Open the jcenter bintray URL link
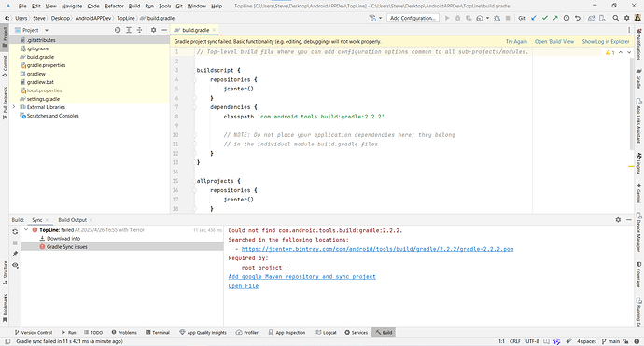Image resolution: width=644 pixels, height=346 pixels. click(x=377, y=249)
